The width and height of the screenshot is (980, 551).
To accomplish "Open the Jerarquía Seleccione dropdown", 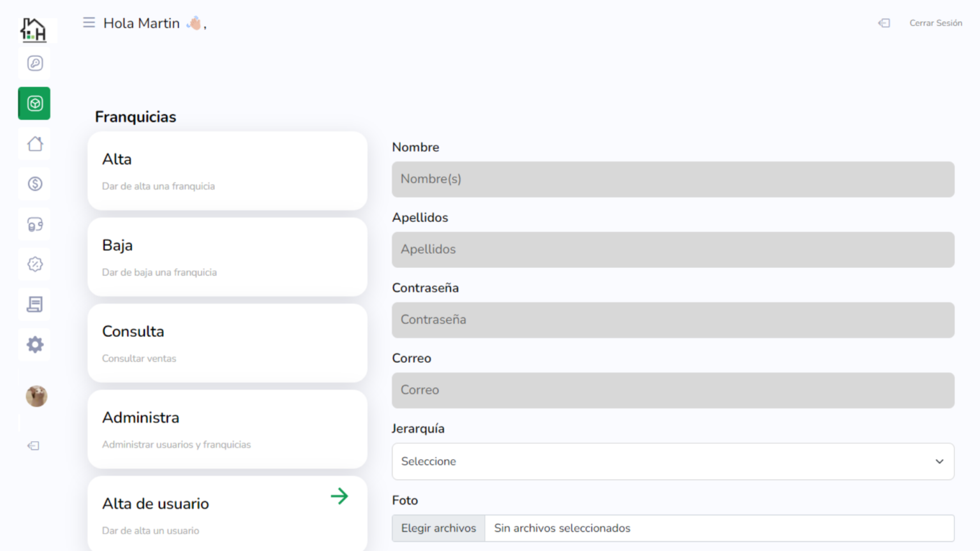I will (x=672, y=461).
